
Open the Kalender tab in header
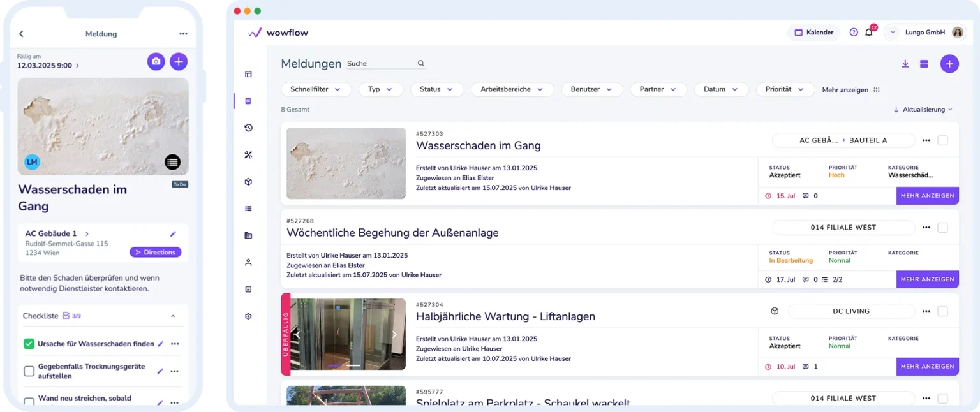coord(813,33)
